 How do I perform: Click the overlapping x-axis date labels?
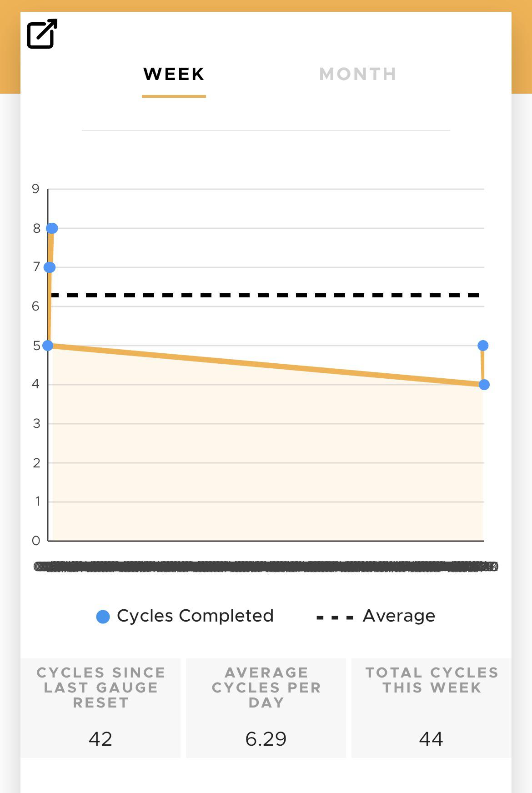coord(266,567)
